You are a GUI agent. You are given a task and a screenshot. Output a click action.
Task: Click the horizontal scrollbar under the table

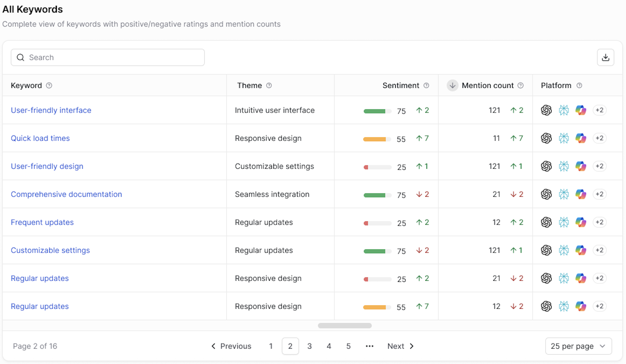point(345,326)
